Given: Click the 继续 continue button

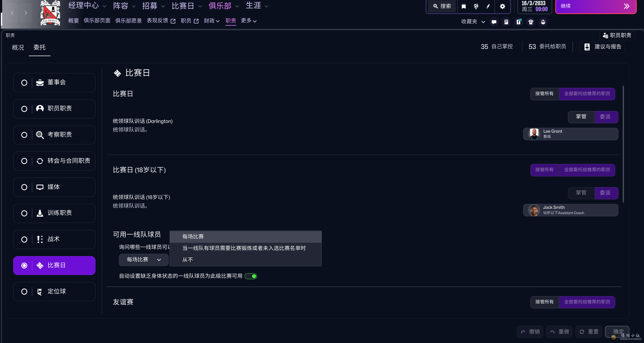Looking at the screenshot, I should pyautogui.click(x=596, y=6).
